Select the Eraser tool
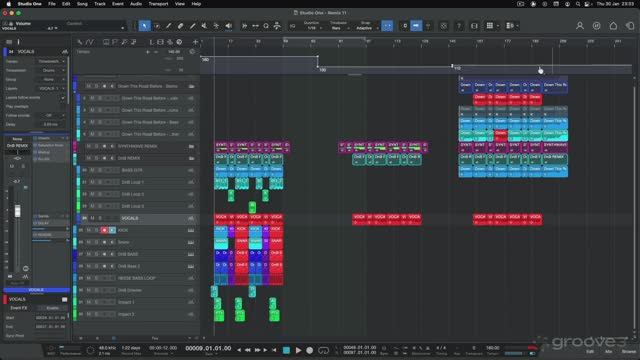Image resolution: width=640 pixels, height=360 pixels. pos(180,26)
